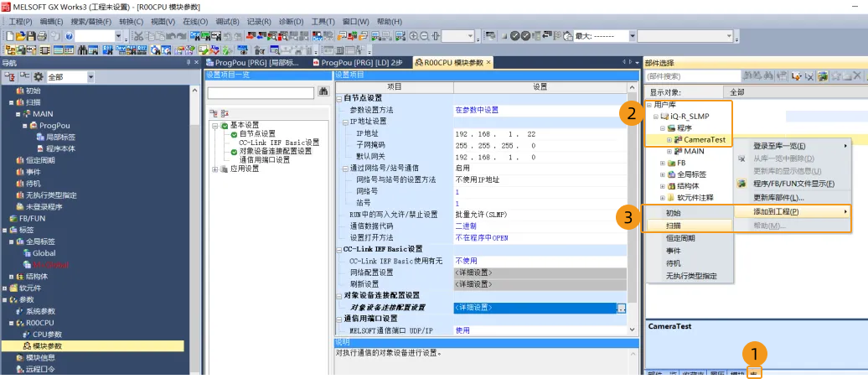Image resolution: width=868 pixels, height=379 pixels.
Task: Click the 对象设备连接配置设置 detail ellipsis button
Action: [622, 308]
